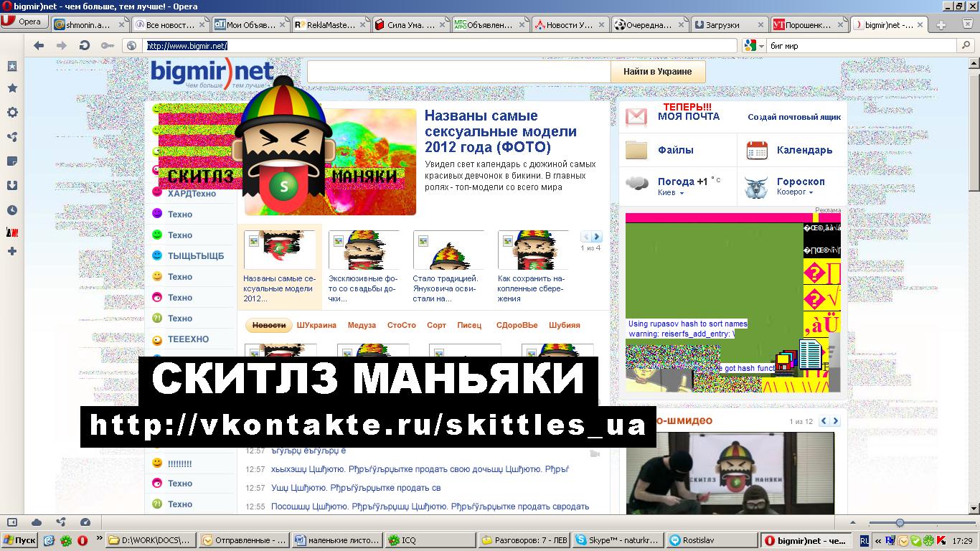Expand the Козерог zodiac dropdown
980x551 pixels.
pos(795,192)
